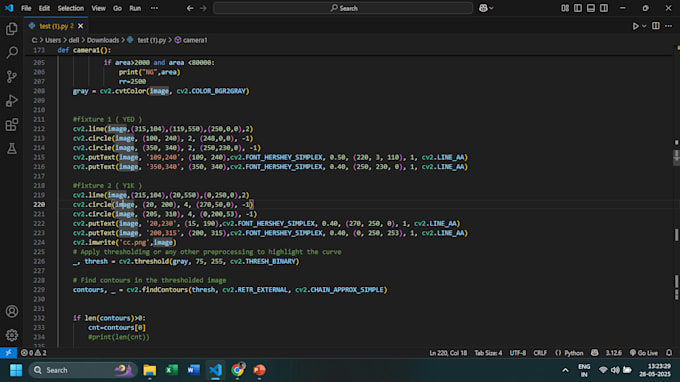
Task: Open Copilot dropdown arrow
Action: (491, 8)
